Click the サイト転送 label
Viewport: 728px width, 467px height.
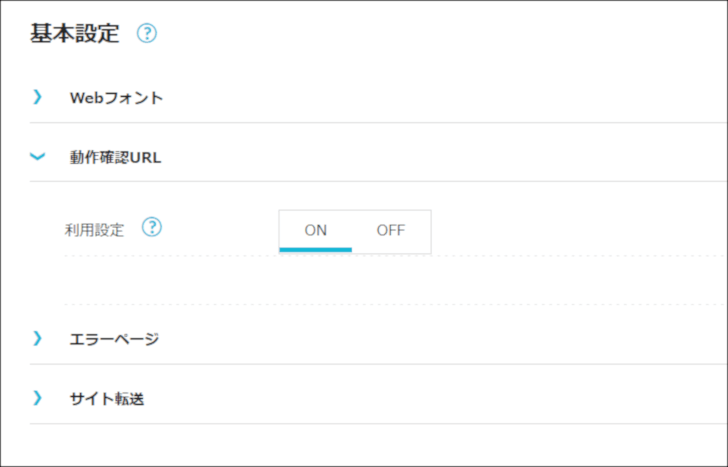coord(107,399)
